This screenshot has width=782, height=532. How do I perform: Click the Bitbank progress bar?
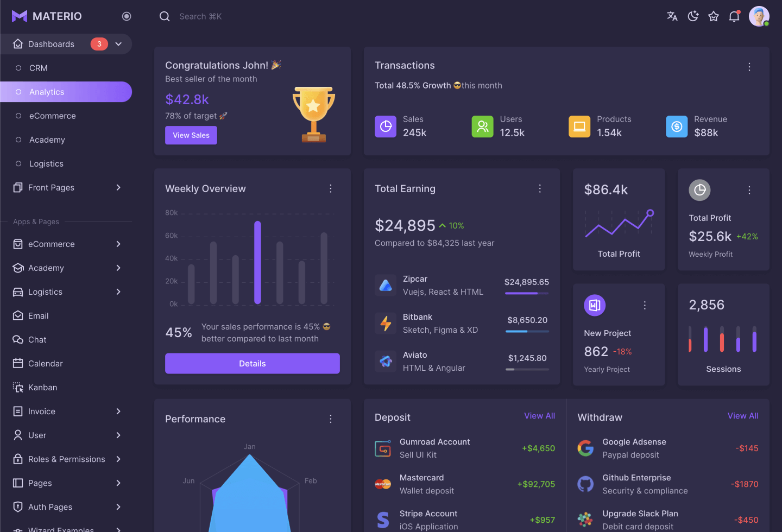pyautogui.click(x=527, y=331)
